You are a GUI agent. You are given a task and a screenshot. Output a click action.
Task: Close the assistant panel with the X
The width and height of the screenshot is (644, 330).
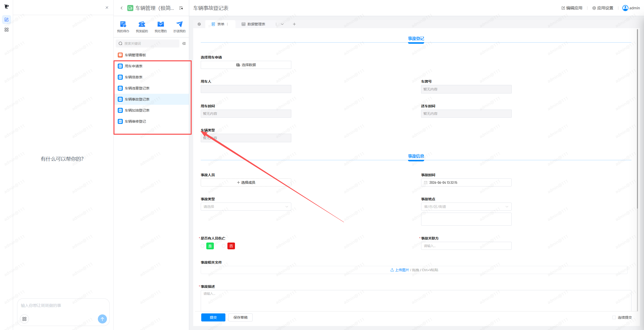(107, 8)
